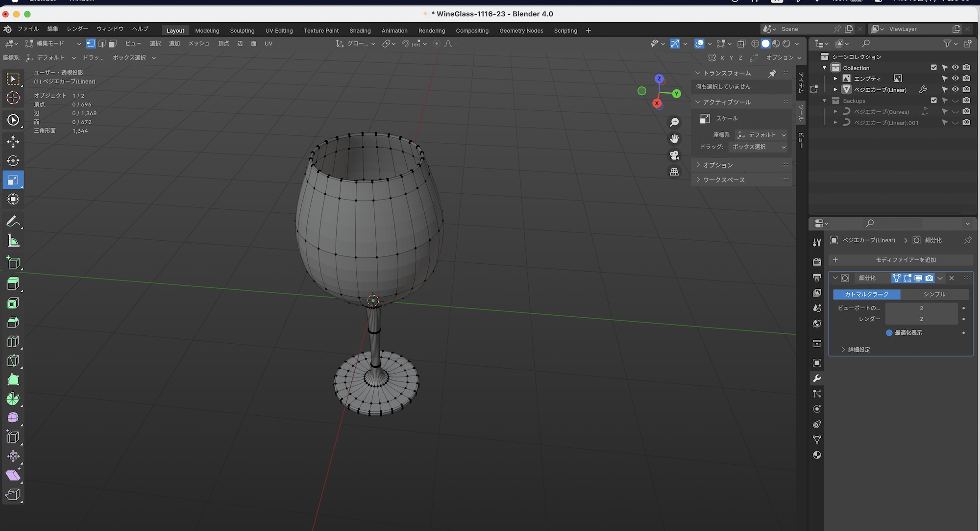Choose the Annotate pencil tool
This screenshot has width=980, height=531.
coord(13,222)
